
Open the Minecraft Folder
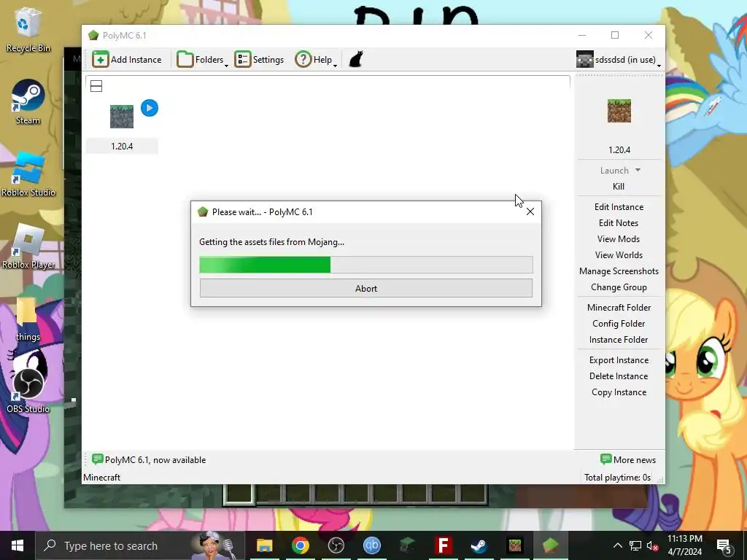[x=619, y=308]
